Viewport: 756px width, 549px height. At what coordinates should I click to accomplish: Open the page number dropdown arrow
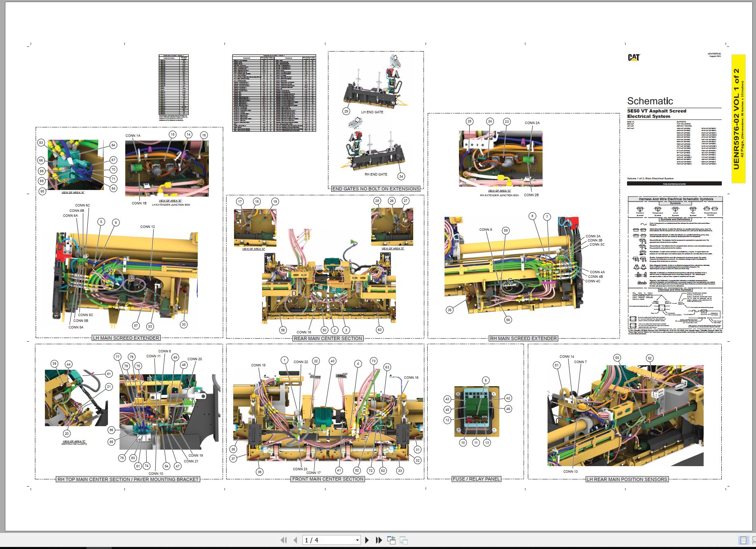pos(357,540)
